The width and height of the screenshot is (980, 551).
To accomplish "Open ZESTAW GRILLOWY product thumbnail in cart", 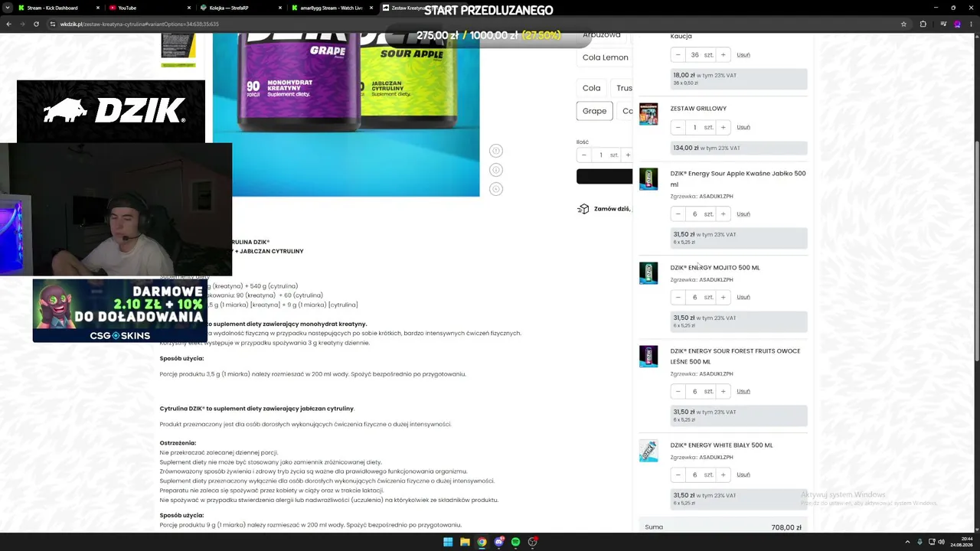I will tap(648, 114).
